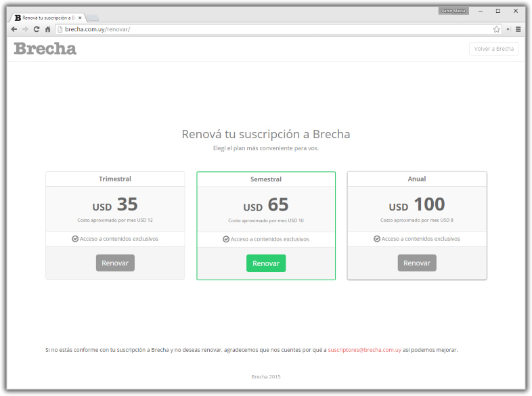Bookmark this page with the star icon
Viewport: 532px width, 396px height.
click(x=496, y=29)
